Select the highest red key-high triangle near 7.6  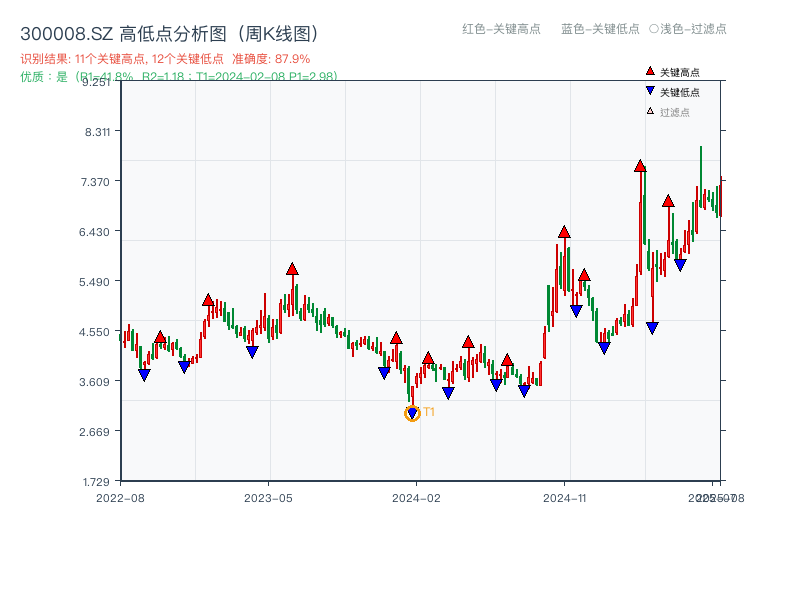click(x=640, y=166)
